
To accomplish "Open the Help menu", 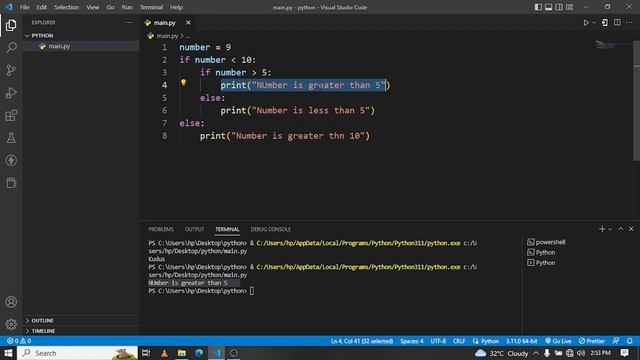I will tap(176, 7).
